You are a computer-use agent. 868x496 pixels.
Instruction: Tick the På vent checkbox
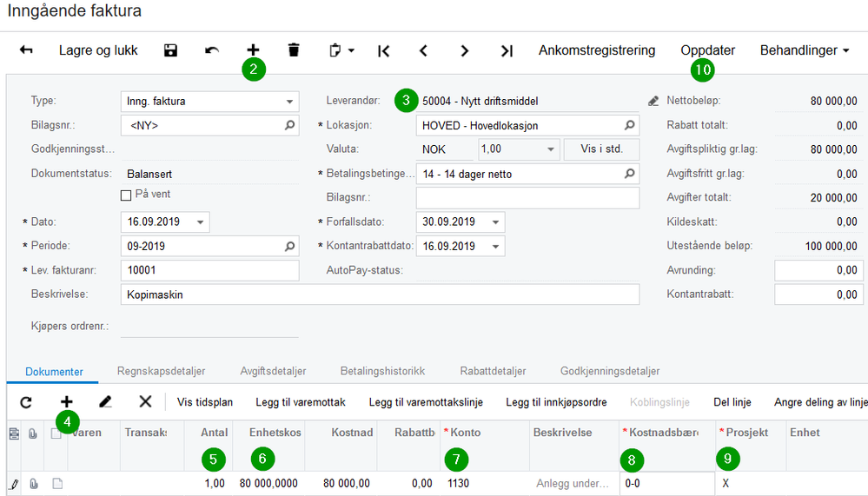point(126,195)
